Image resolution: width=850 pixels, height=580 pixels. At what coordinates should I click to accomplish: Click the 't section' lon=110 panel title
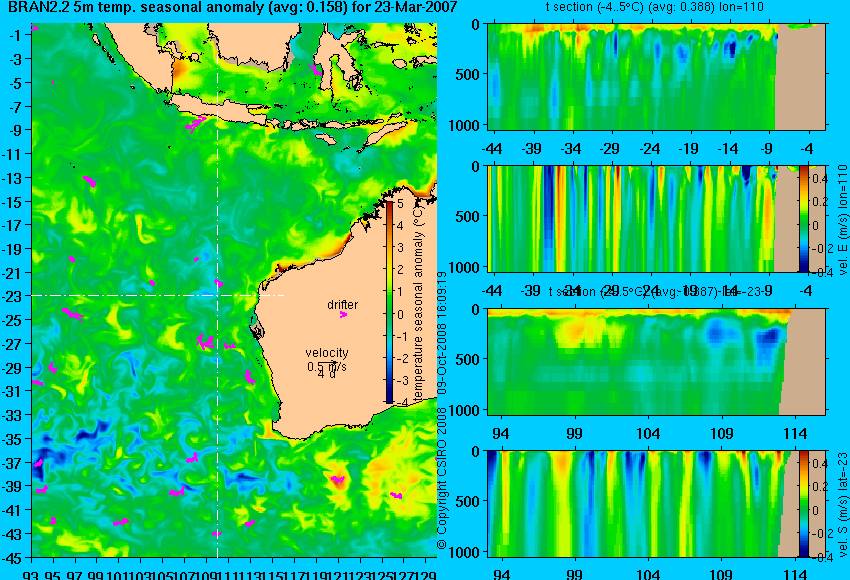click(655, 7)
